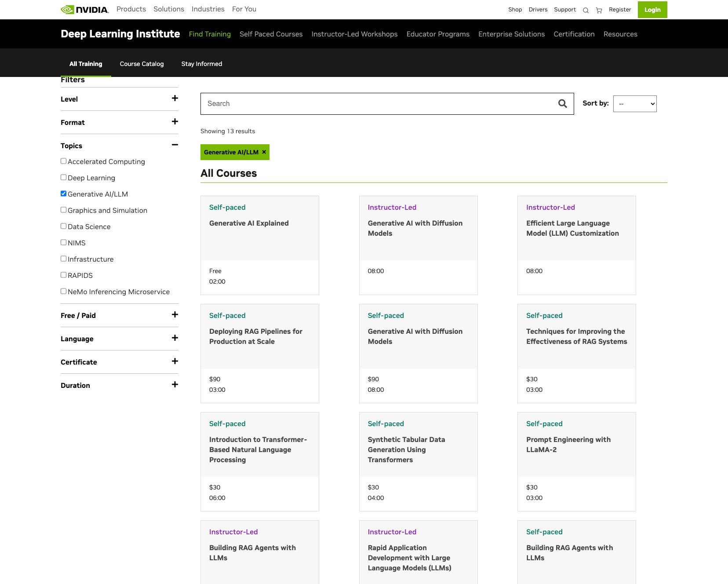Open Self-paced Building RAG Agents with LLMs
The width and height of the screenshot is (728, 584).
point(577,552)
